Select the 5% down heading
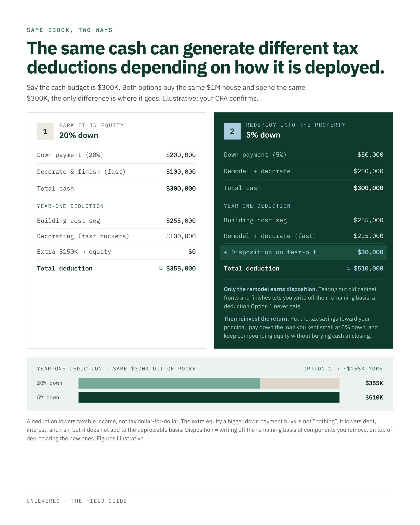This screenshot has height=525, width=420. click(x=263, y=135)
